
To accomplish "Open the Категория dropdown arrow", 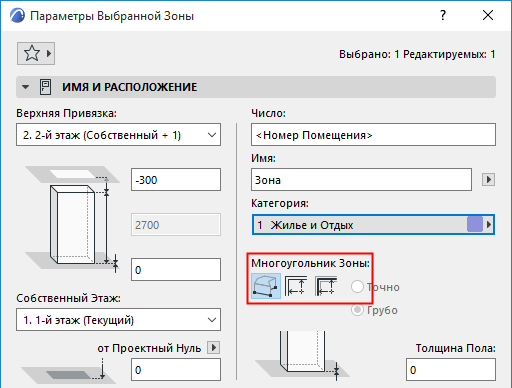I will click(489, 225).
